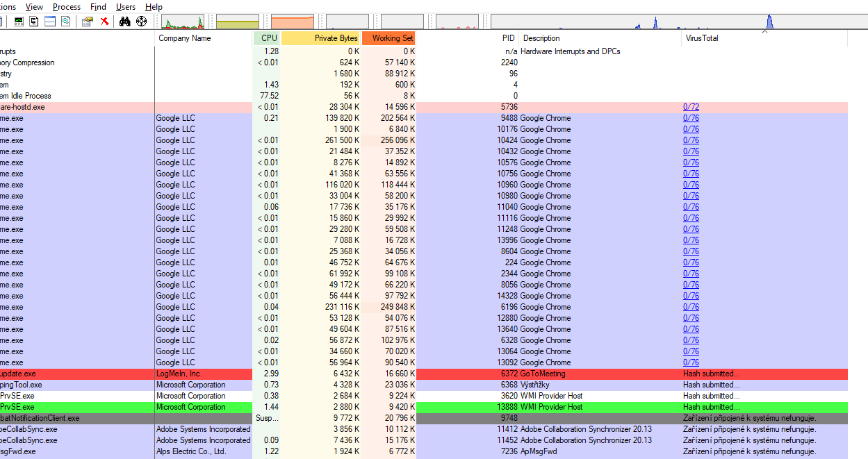Click the System Information toolbar icon

(19, 22)
